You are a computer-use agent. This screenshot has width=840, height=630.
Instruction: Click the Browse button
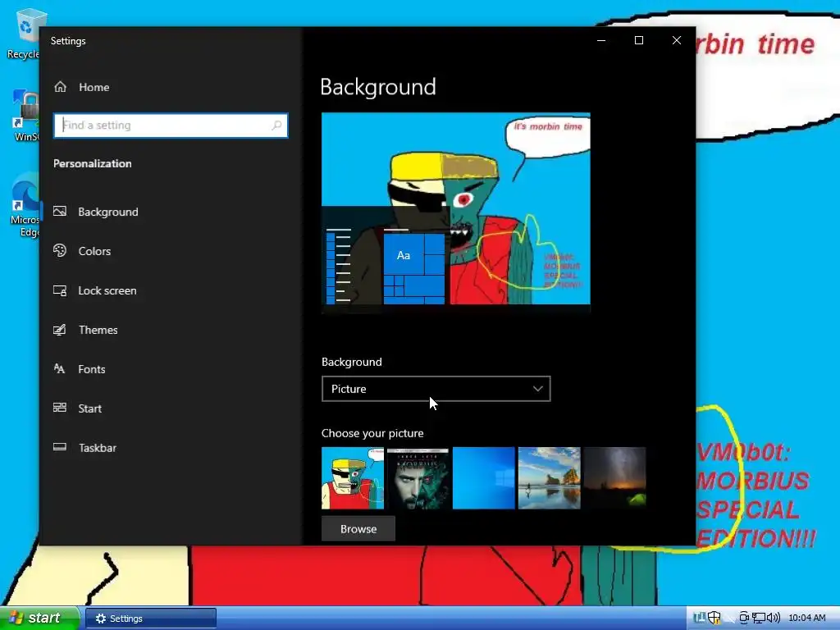pos(358,529)
